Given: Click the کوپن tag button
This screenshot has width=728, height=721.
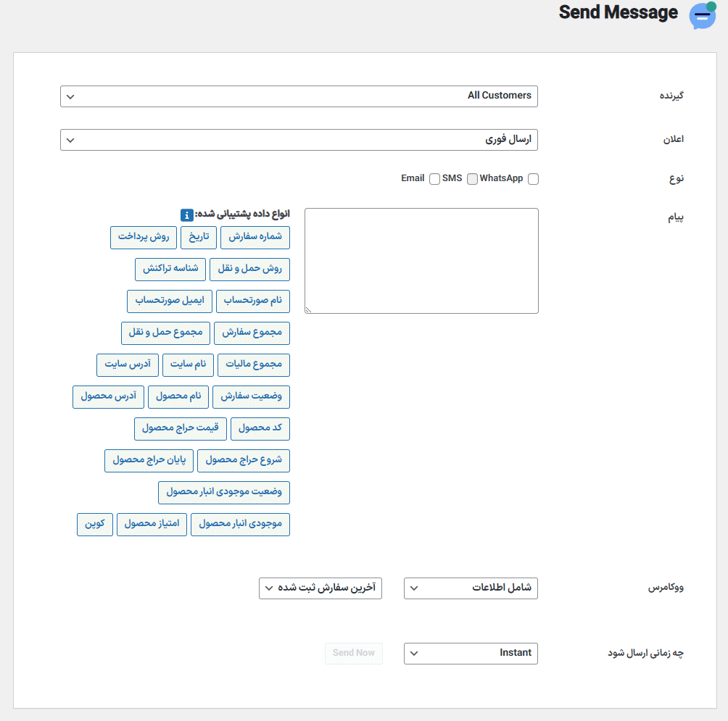Looking at the screenshot, I should click(x=95, y=525).
